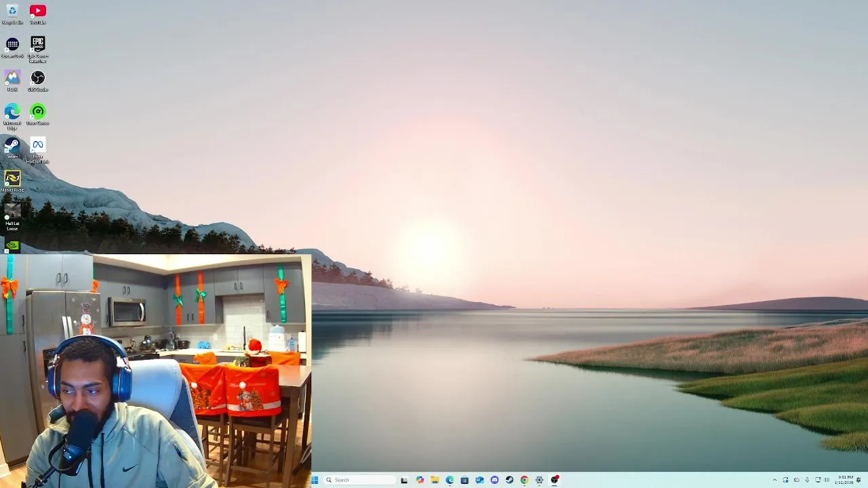Select the Stream Deck desktop shortcut

(12, 47)
